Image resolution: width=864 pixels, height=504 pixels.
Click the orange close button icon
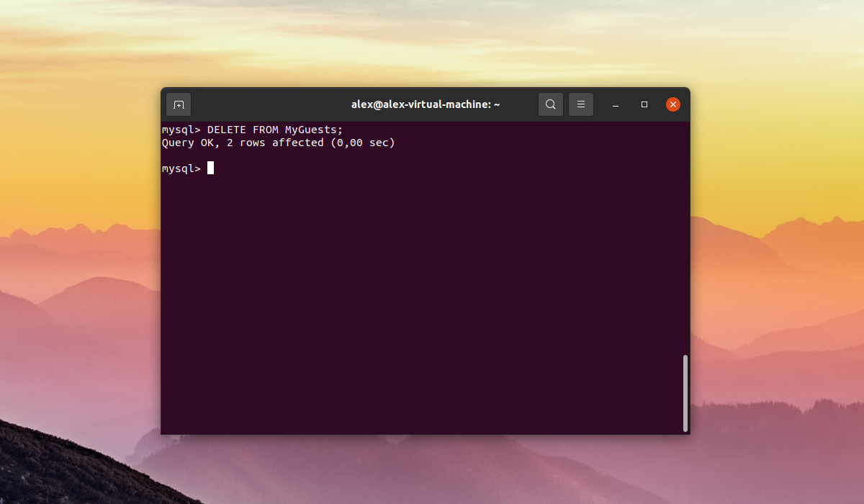tap(672, 104)
